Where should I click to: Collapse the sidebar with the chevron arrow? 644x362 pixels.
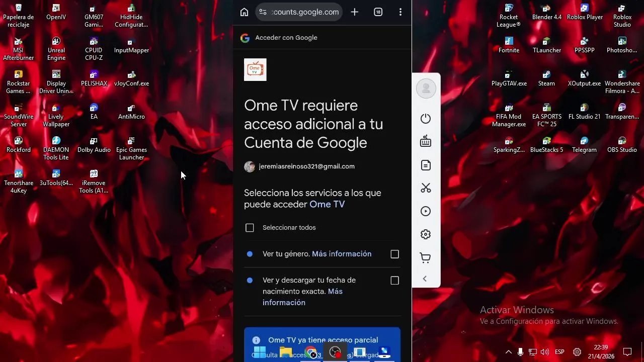point(425,279)
